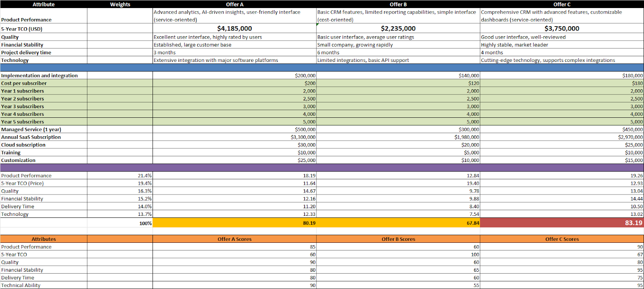644x289 pixels.
Task: Select the 'Year 5 subscribers' row label
Action: pos(43,122)
